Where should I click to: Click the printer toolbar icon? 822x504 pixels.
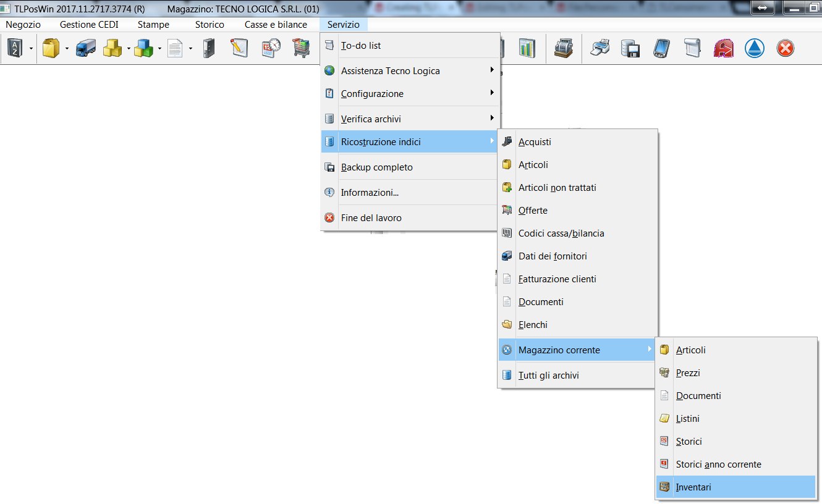pos(600,49)
